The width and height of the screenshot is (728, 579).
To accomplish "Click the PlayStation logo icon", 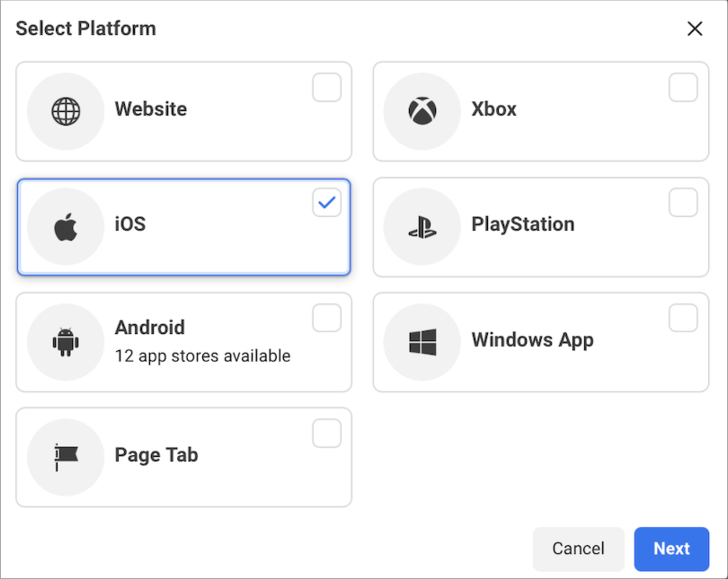I will 422,227.
